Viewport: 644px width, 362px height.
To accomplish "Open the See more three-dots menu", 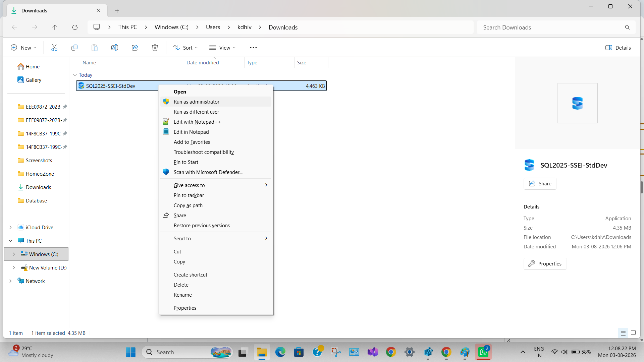I will pos(253,48).
